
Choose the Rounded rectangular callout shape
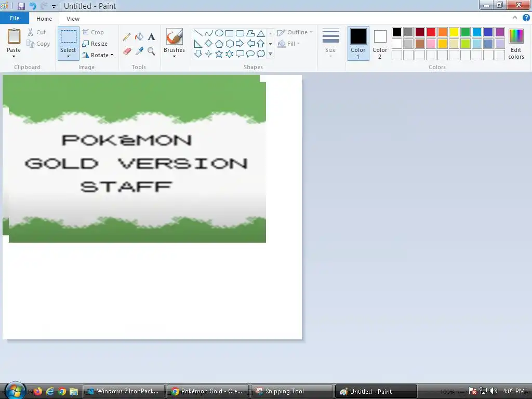240,54
